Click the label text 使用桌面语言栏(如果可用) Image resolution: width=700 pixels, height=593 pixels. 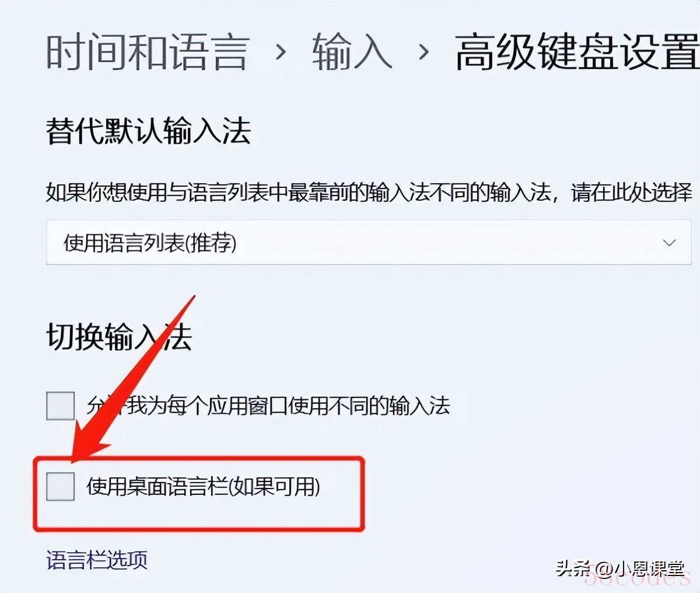204,486
